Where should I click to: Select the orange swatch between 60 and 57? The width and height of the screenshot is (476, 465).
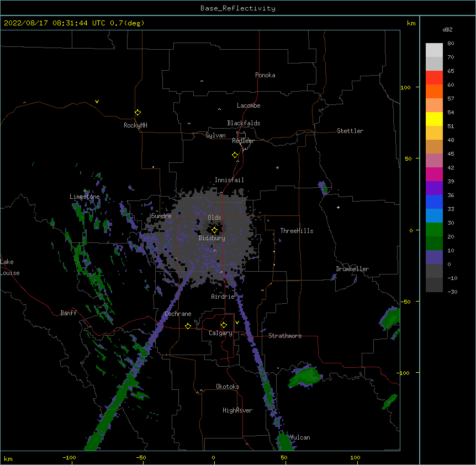point(434,91)
